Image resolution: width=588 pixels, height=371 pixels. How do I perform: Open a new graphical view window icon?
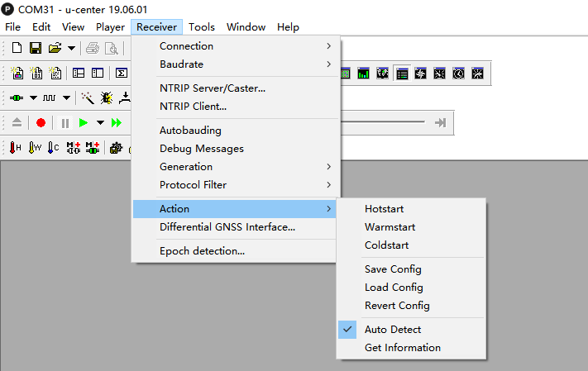[x=17, y=73]
